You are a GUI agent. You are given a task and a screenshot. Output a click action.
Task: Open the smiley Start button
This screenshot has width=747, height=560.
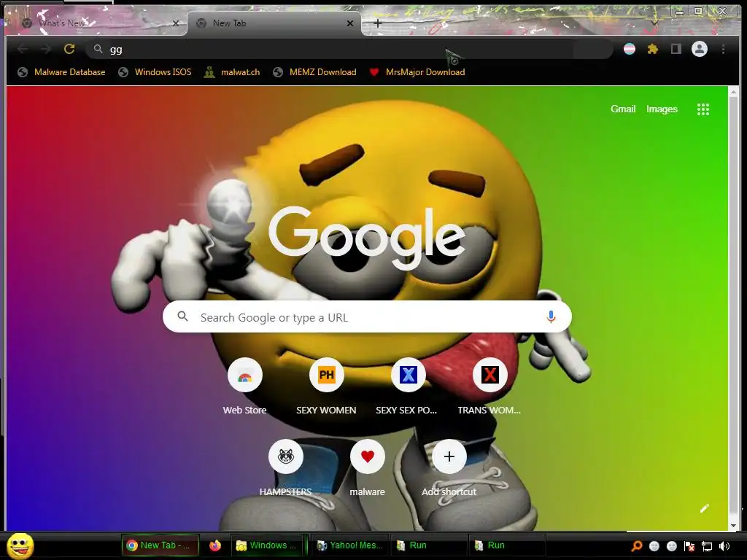[x=20, y=545]
